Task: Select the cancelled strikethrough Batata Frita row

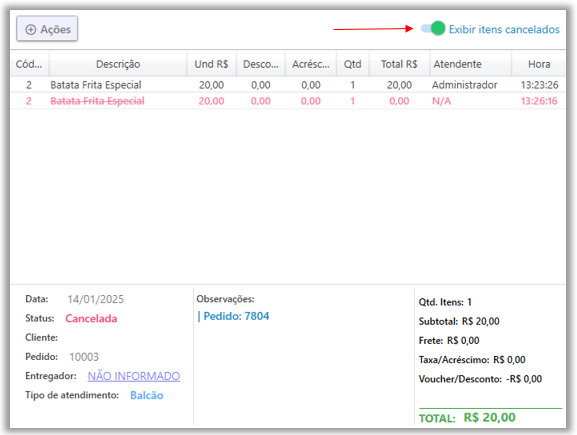Action: click(288, 101)
